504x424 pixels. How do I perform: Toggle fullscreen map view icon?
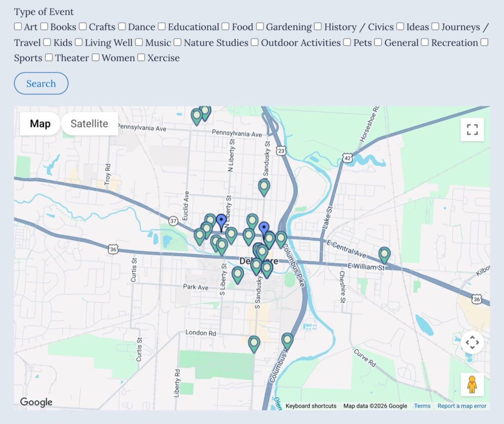(x=472, y=130)
